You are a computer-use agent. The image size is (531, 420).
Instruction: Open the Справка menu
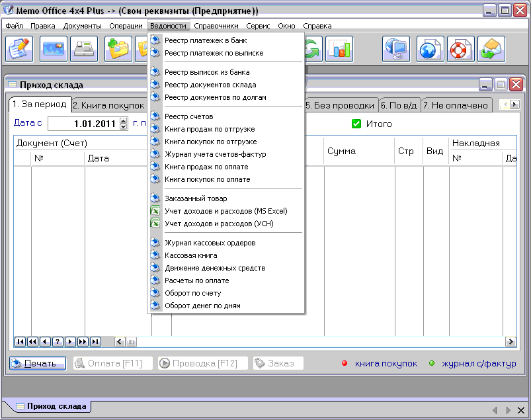click(x=317, y=26)
